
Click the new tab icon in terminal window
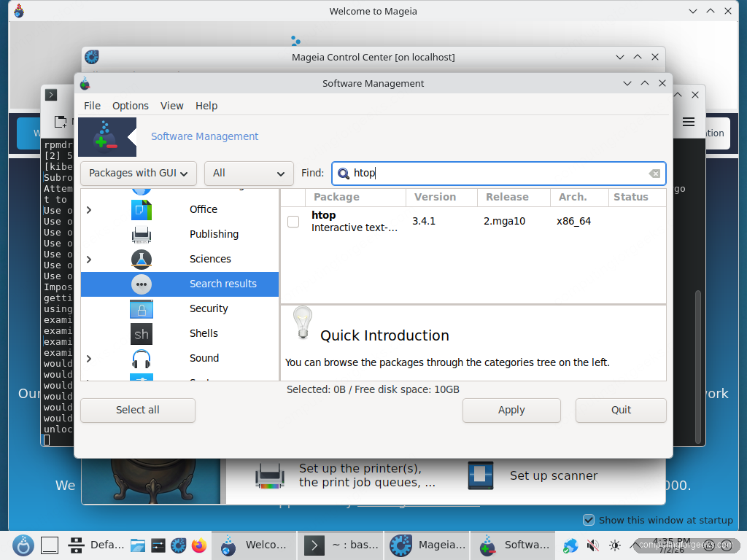[61, 122]
